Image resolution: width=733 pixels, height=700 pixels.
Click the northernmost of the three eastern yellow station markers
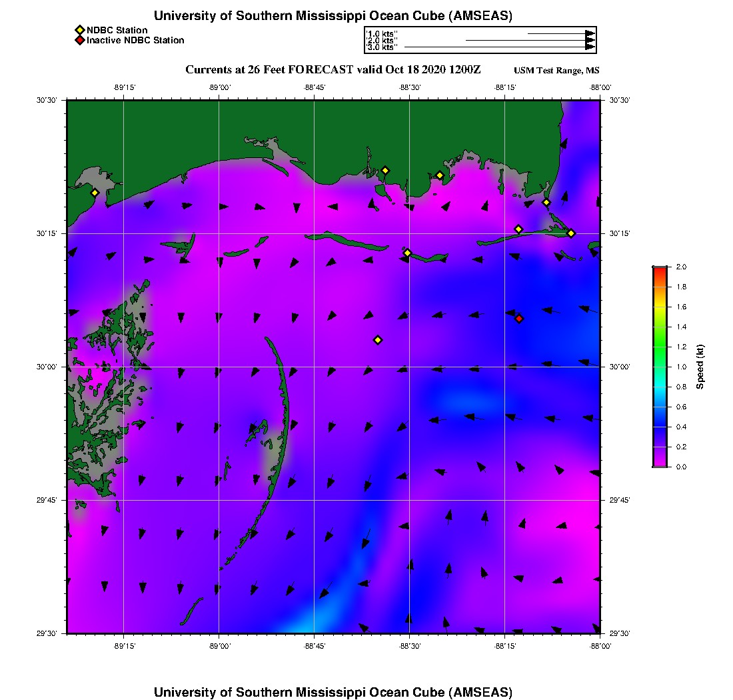pos(546,203)
